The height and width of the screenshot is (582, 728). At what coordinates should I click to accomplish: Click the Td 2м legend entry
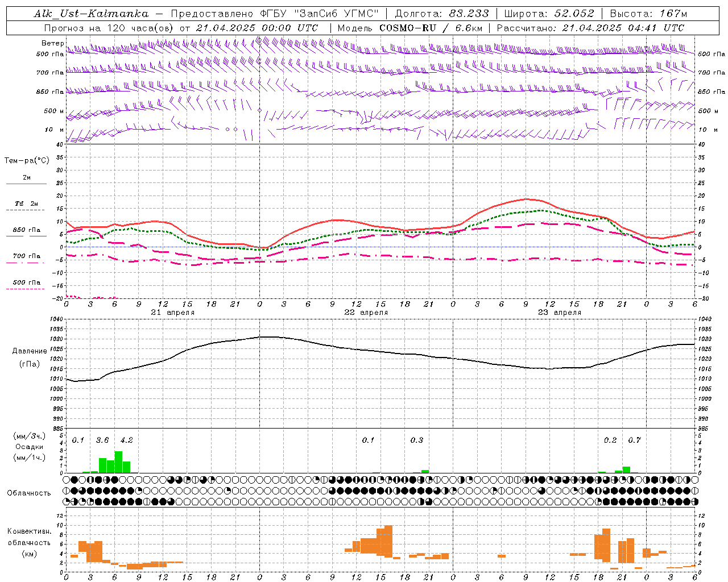[x=27, y=203]
